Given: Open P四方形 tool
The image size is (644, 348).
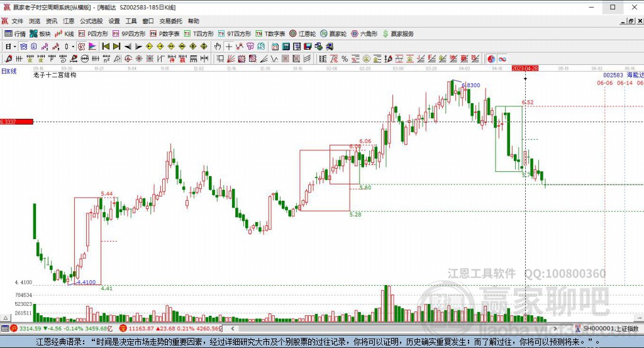Looking at the screenshot, I should tap(93, 34).
